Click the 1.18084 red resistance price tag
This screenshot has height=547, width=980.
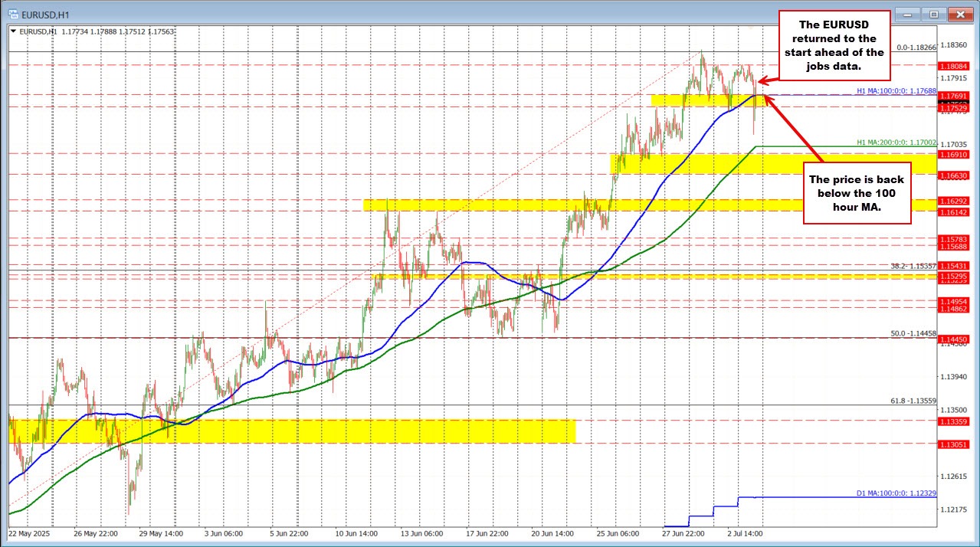point(952,67)
